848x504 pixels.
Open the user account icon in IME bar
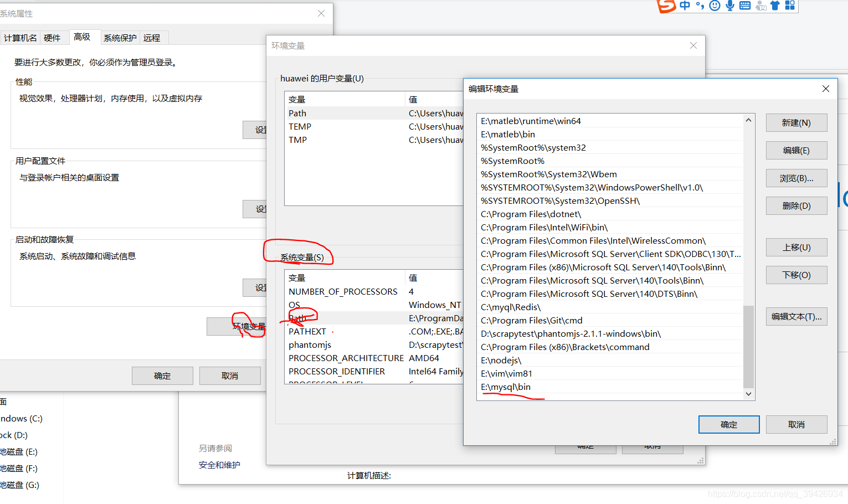click(761, 6)
